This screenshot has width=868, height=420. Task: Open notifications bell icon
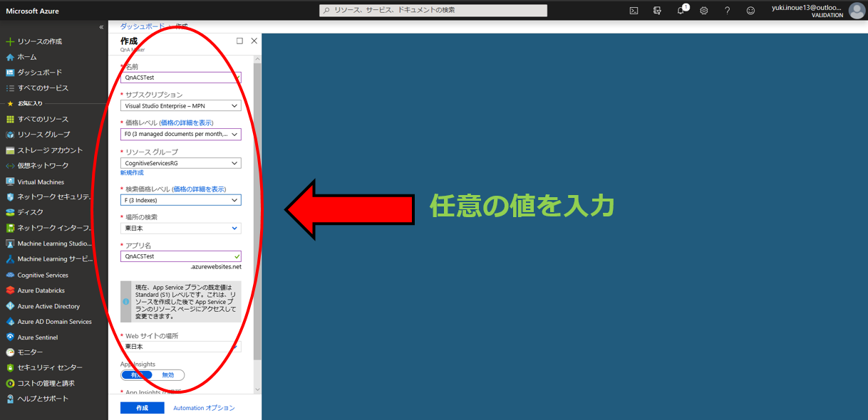(x=681, y=11)
